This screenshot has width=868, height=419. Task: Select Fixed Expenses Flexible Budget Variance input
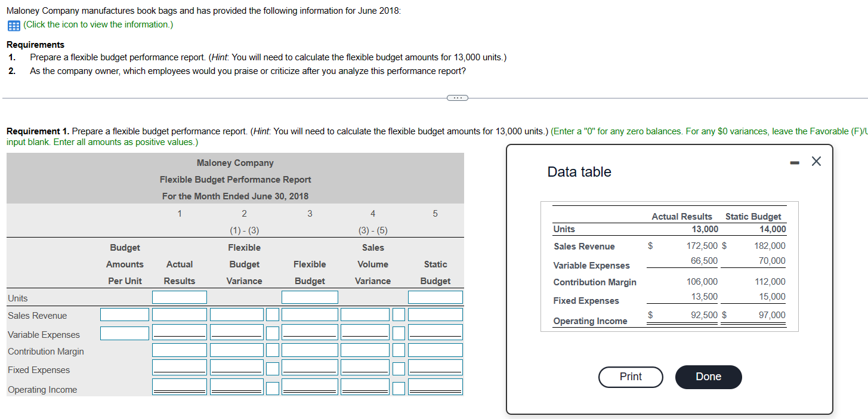pyautogui.click(x=237, y=368)
